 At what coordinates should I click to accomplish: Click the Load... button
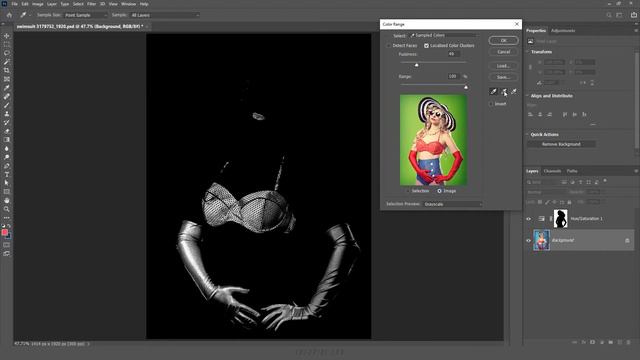coord(504,66)
